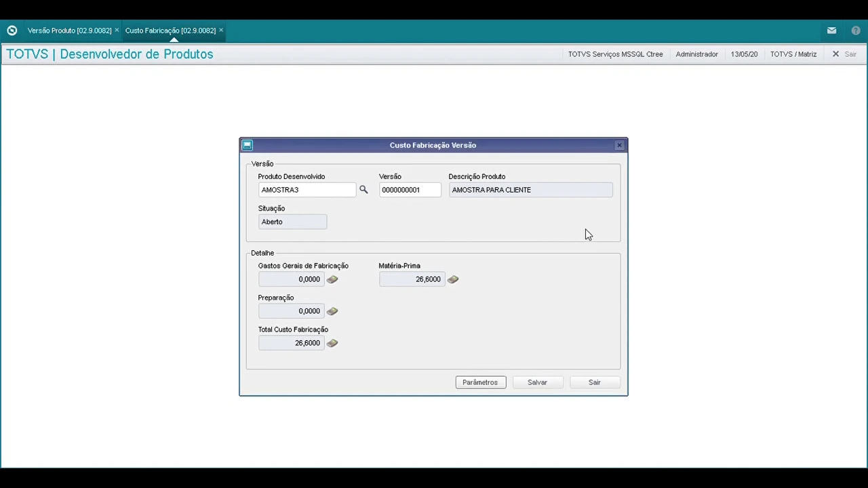Click the Total Custo Fabricação value field
The image size is (868, 488).
coord(291,343)
